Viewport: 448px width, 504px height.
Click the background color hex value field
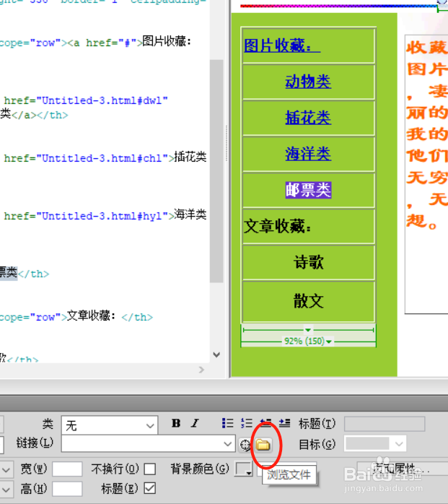(286, 469)
